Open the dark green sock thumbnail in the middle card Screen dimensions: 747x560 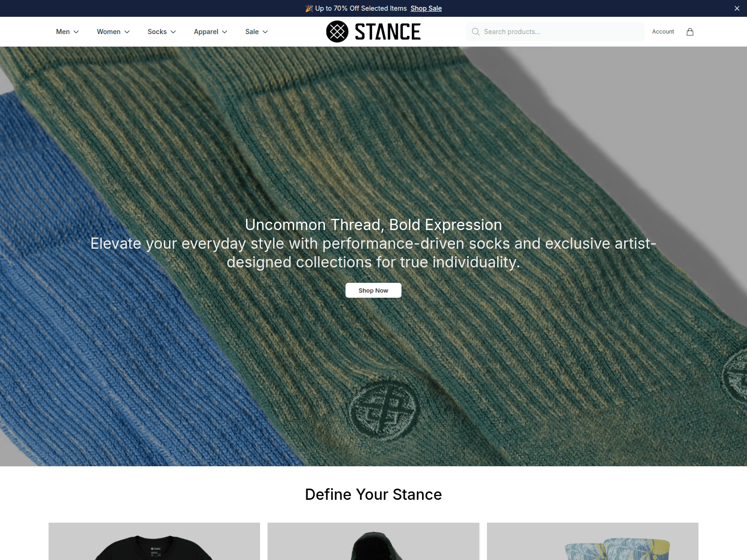coord(373,541)
